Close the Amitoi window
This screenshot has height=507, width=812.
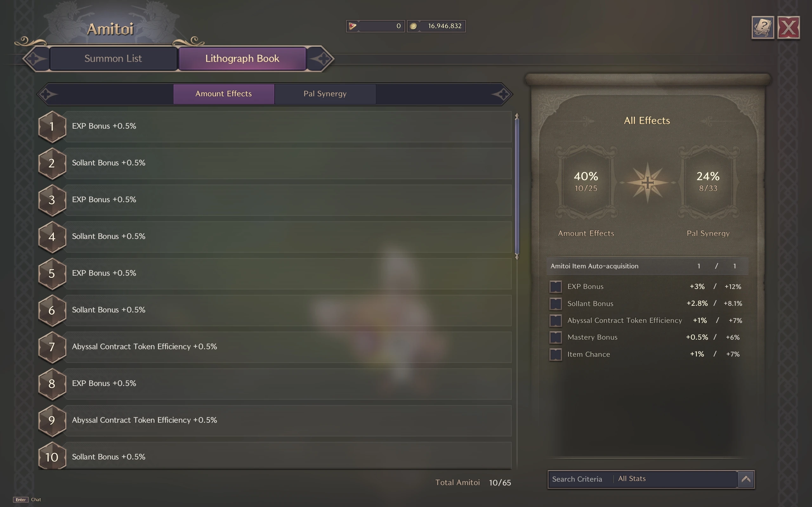tap(788, 28)
